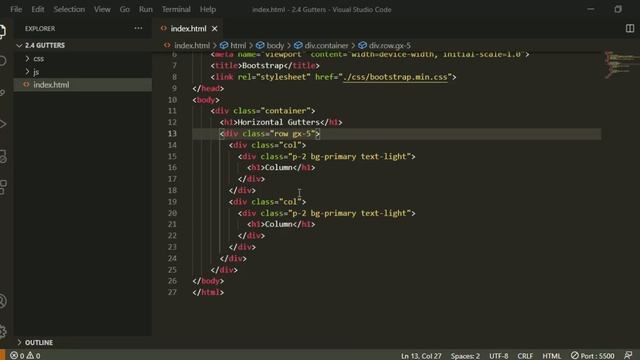
Task: Click errors and warnings status indicator
Action: coord(25,356)
